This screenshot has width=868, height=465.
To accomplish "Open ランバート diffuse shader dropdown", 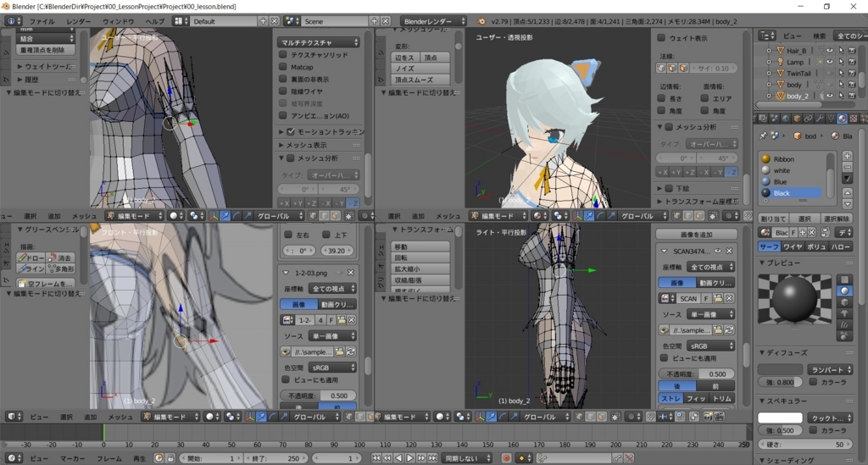I will click(x=830, y=369).
